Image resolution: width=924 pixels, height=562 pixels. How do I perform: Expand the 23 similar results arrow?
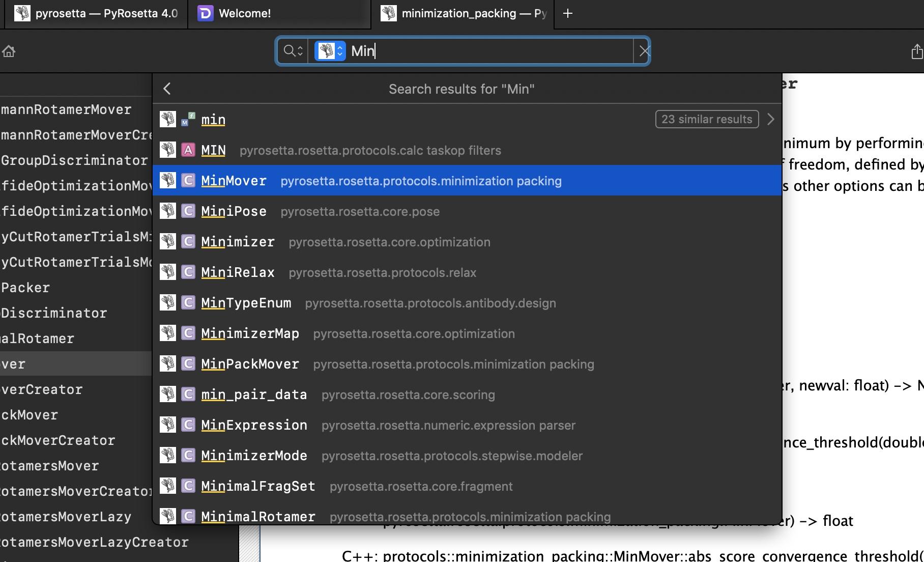point(771,119)
